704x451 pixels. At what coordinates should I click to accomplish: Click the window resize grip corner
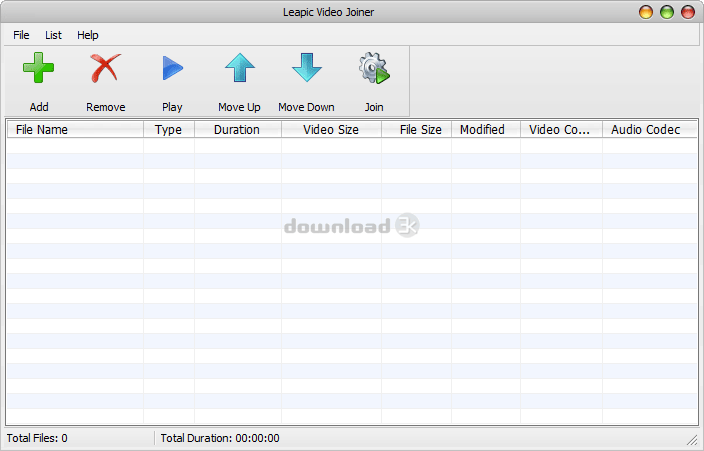(x=692, y=440)
